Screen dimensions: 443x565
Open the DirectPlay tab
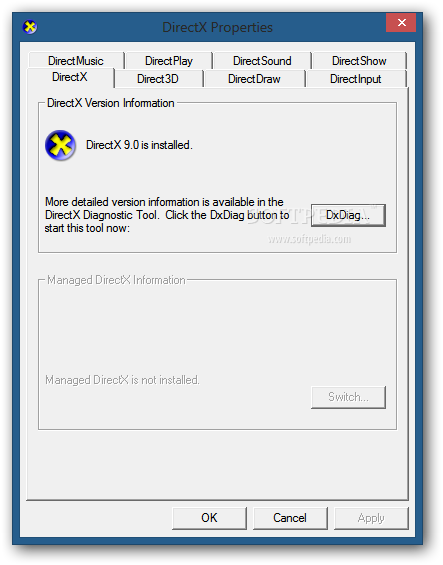click(x=169, y=61)
